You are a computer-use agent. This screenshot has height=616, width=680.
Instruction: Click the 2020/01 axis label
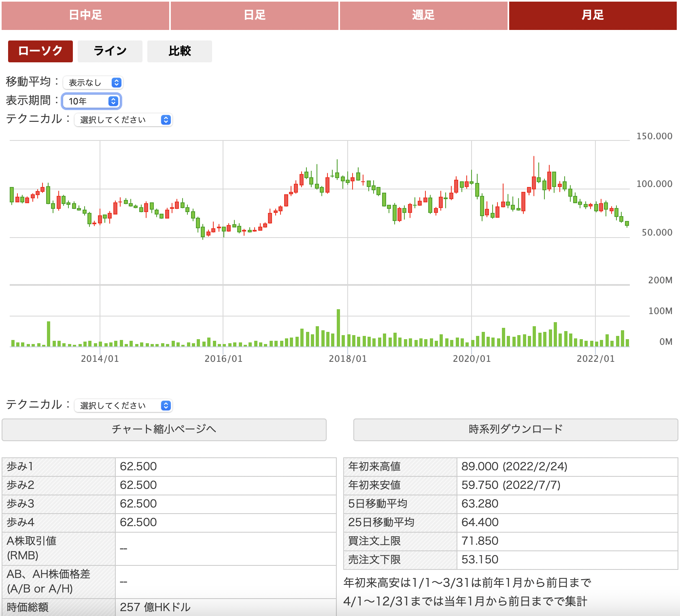[x=472, y=359]
